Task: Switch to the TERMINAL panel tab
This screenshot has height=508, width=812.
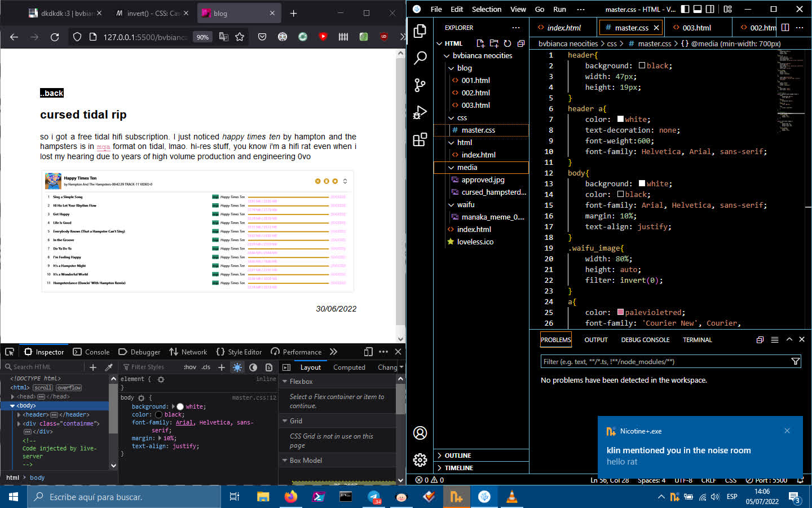Action: (697, 340)
